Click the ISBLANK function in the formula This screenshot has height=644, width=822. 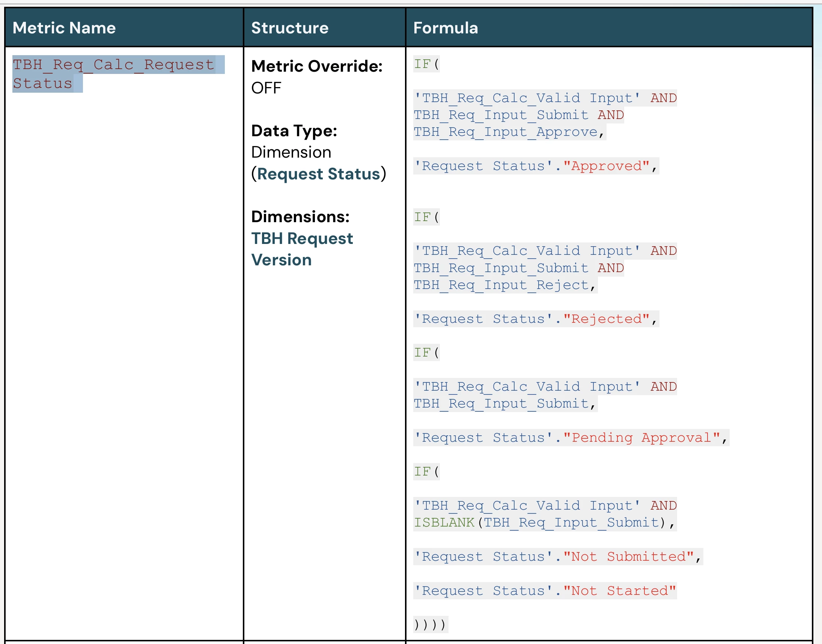tap(444, 522)
